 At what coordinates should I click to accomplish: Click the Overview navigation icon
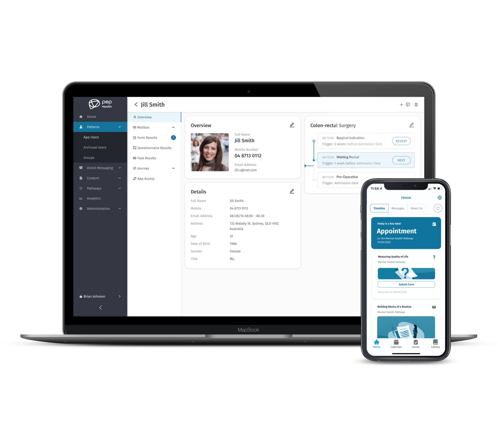point(136,117)
